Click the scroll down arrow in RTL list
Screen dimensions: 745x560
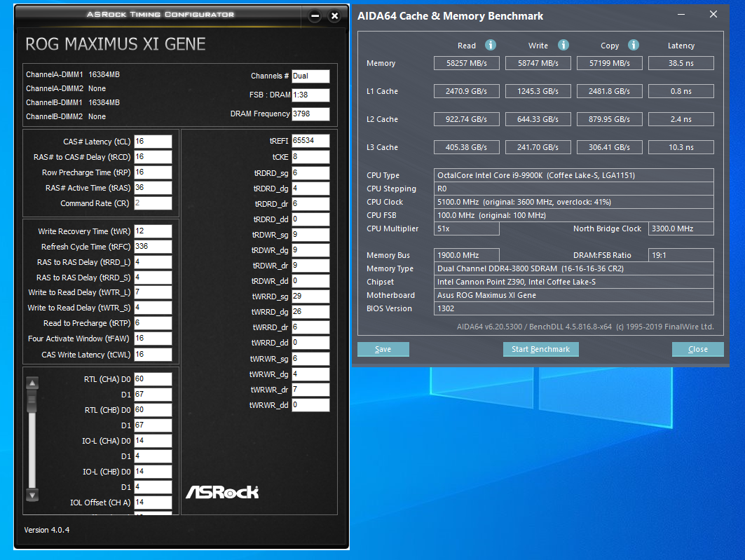click(x=32, y=495)
